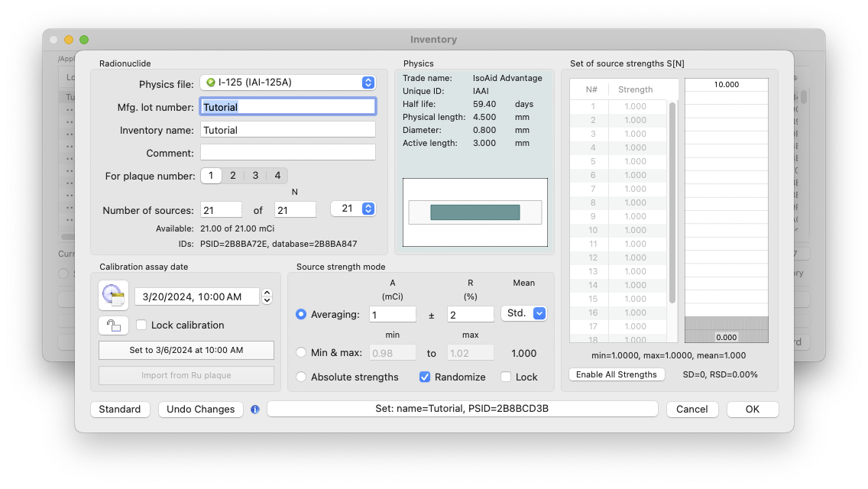The height and width of the screenshot is (489, 868).
Task: Click the Strength column header
Action: click(x=636, y=89)
